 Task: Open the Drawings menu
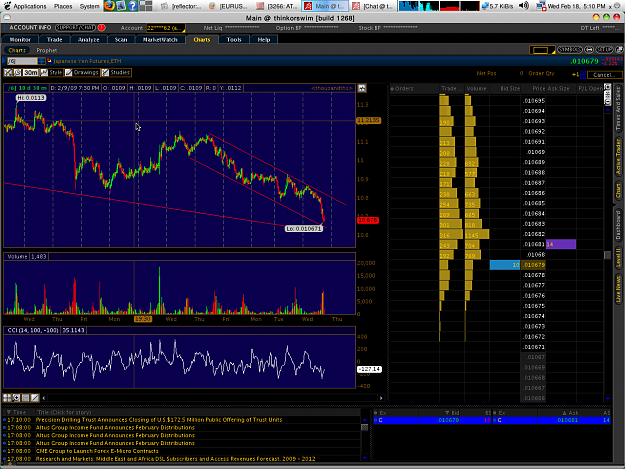point(82,73)
